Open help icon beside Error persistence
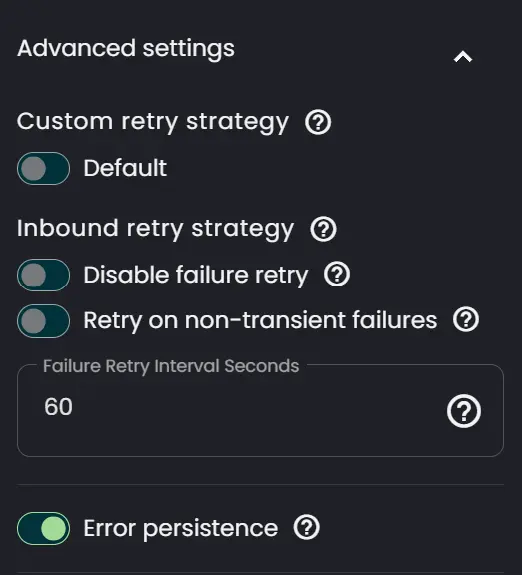Image resolution: width=522 pixels, height=575 pixels. click(306, 528)
